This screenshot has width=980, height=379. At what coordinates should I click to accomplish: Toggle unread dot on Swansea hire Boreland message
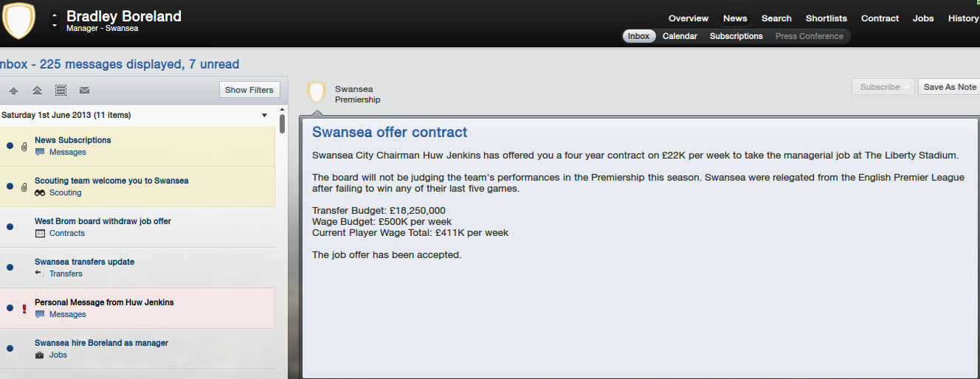[10, 349]
